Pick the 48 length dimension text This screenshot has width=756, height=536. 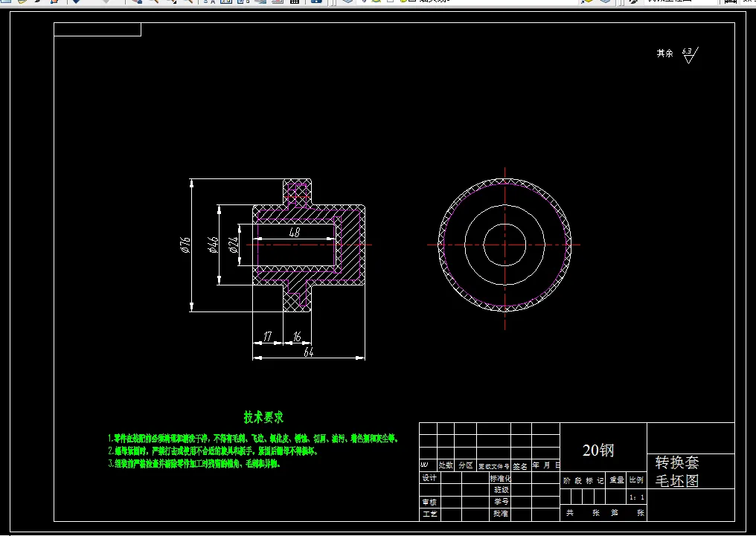click(295, 233)
